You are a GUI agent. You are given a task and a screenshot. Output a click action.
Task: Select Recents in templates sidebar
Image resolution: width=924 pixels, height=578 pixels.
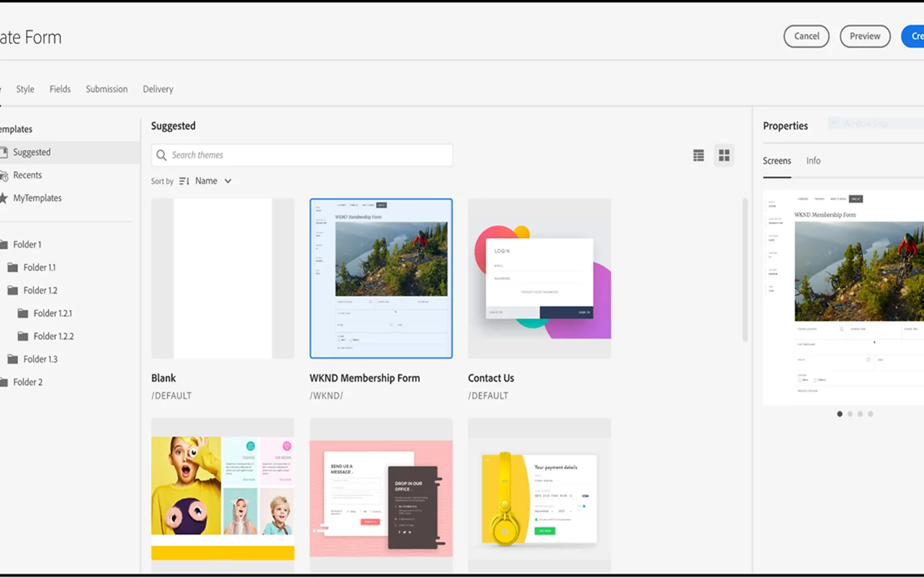[27, 175]
